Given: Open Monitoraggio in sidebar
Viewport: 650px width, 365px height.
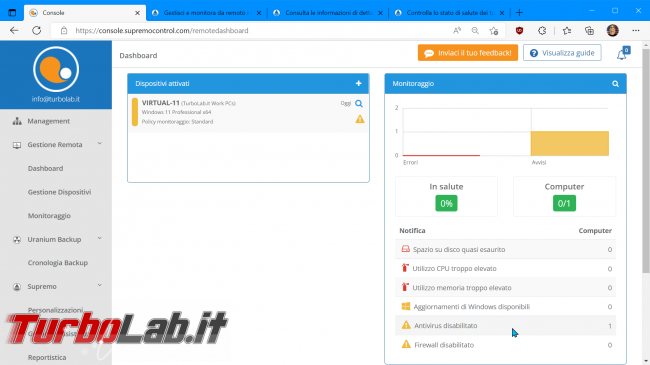Looking at the screenshot, I should tap(49, 216).
